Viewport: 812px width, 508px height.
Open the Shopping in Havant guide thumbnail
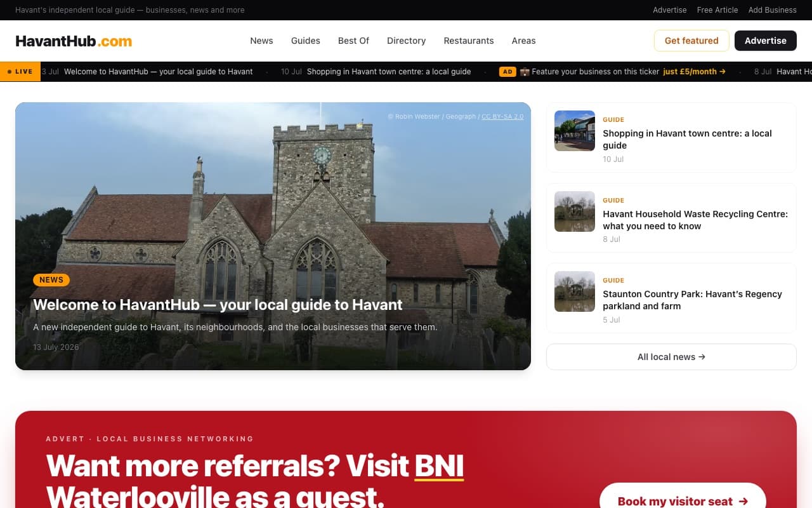click(x=575, y=131)
